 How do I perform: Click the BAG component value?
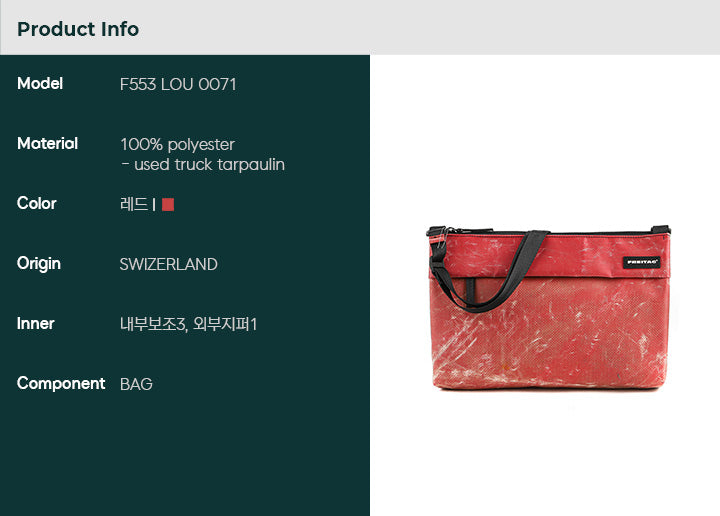tap(136, 384)
